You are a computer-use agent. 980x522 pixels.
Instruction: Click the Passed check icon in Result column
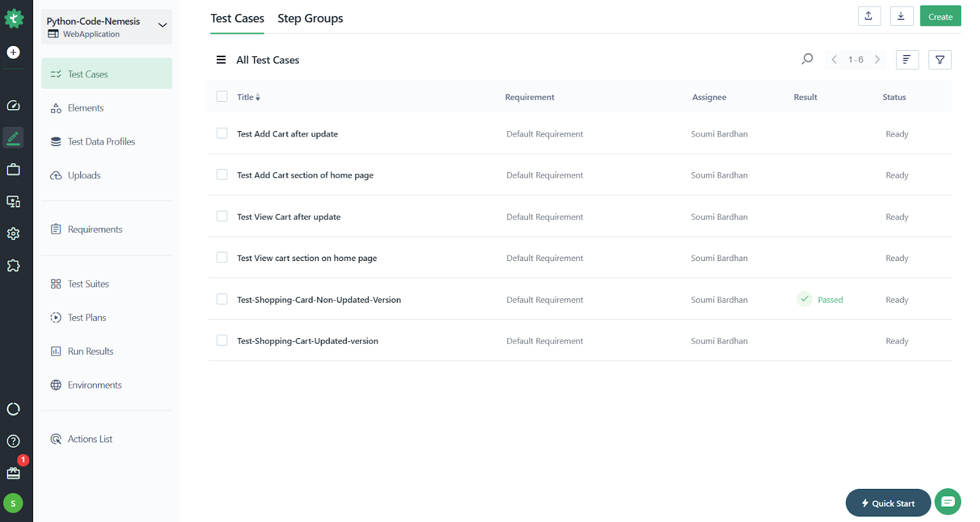[x=805, y=299]
